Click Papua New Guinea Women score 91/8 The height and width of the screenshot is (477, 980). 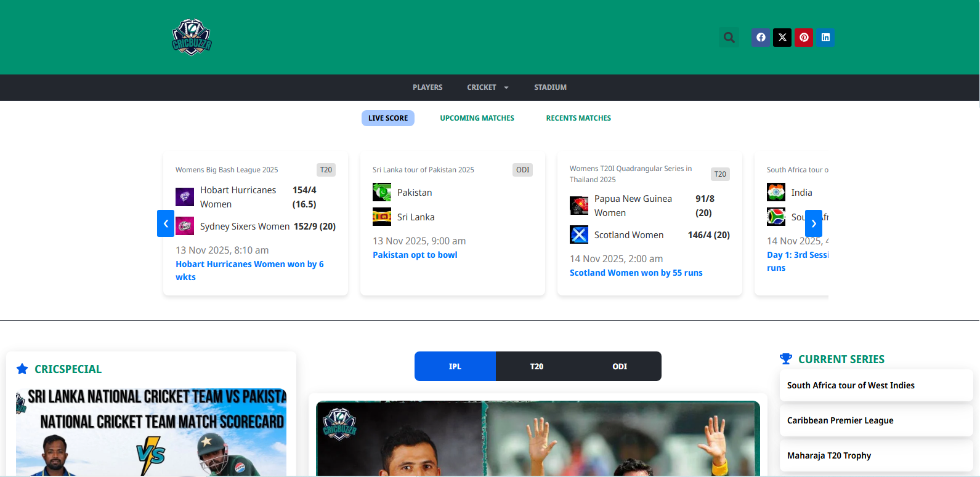(705, 206)
